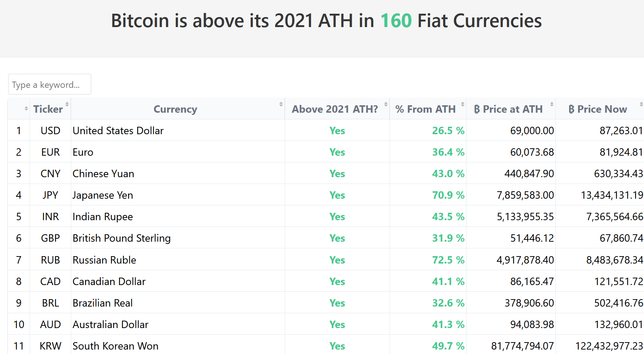The height and width of the screenshot is (354, 644).
Task: Select the British Pound Sterling currency cell
Action: pyautogui.click(x=122, y=238)
